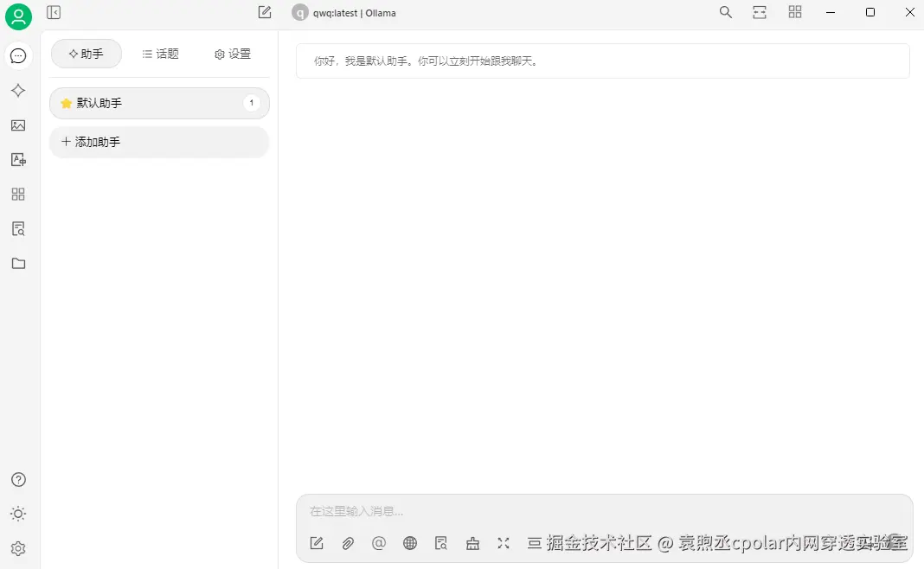Attach a file with the paperclip icon
This screenshot has height=569, width=924.
[348, 543]
